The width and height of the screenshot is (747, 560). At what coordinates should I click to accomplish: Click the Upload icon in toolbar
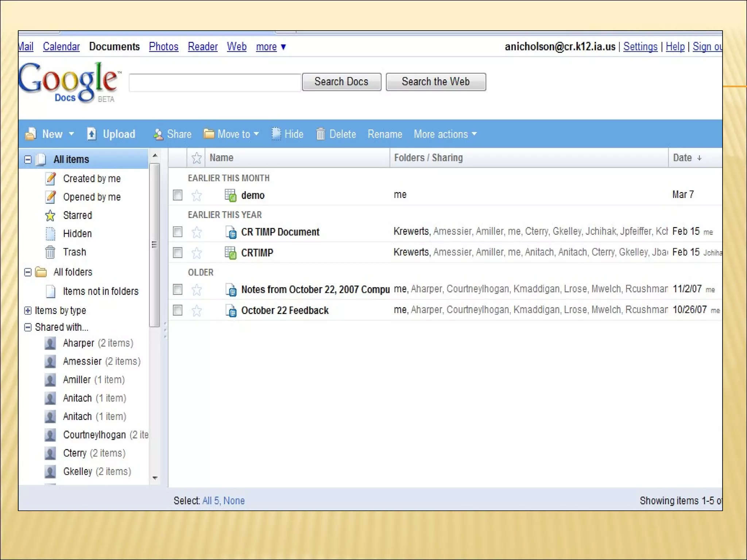click(92, 134)
